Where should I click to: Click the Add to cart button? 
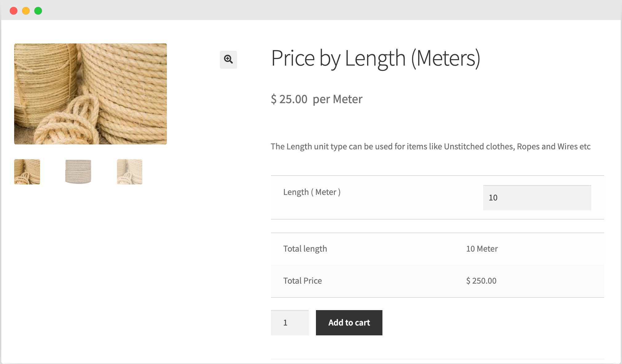(349, 322)
